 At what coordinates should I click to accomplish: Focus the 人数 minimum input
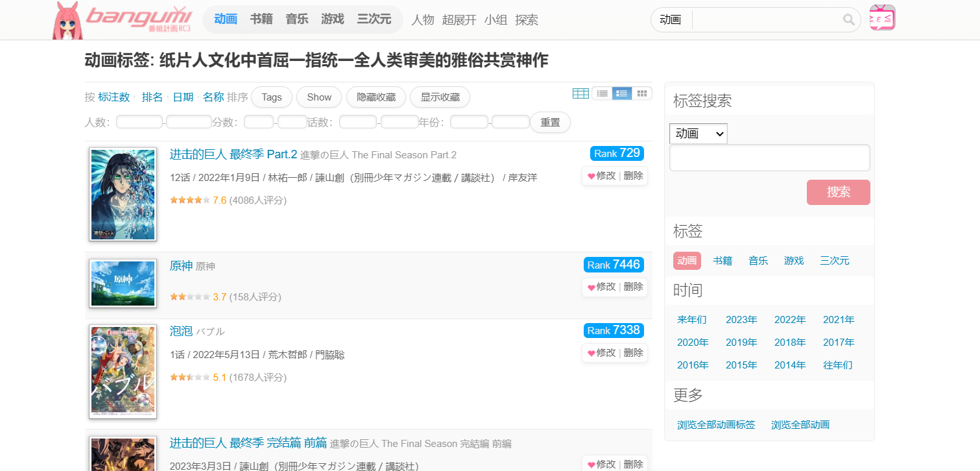[139, 122]
